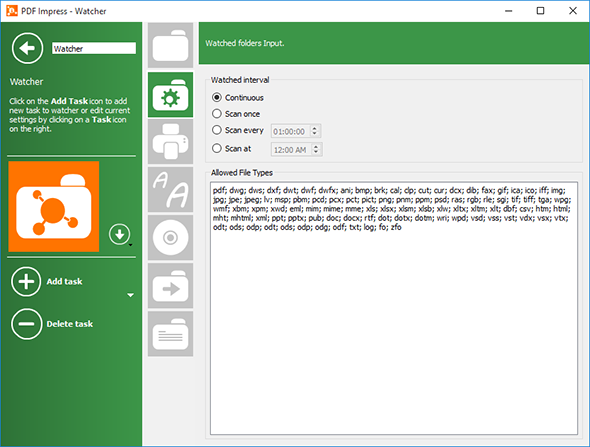The width and height of the screenshot is (590, 447).
Task: Decrease the Scan at time stepper
Action: (x=316, y=152)
